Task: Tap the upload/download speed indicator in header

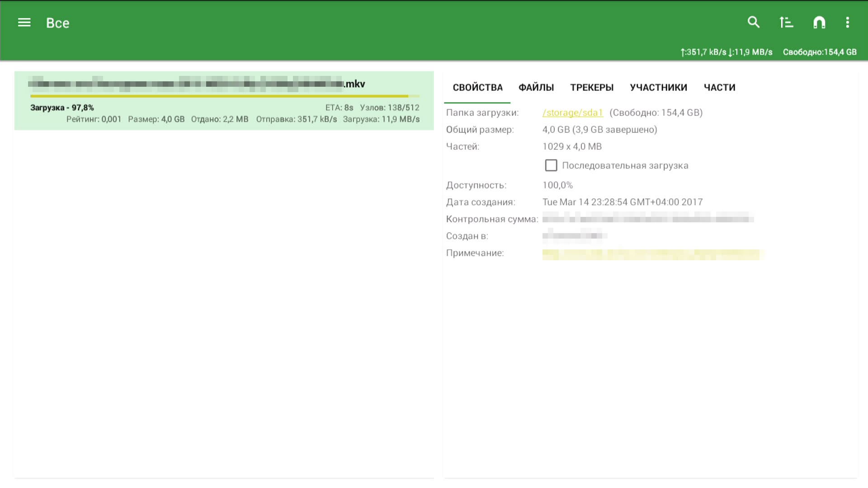Action: coord(726,52)
